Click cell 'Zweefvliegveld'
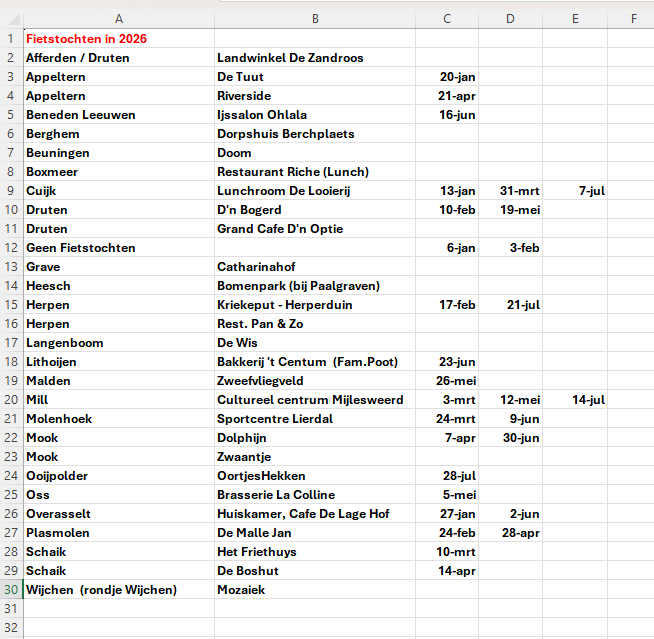Image resolution: width=654 pixels, height=639 pixels. 315,380
